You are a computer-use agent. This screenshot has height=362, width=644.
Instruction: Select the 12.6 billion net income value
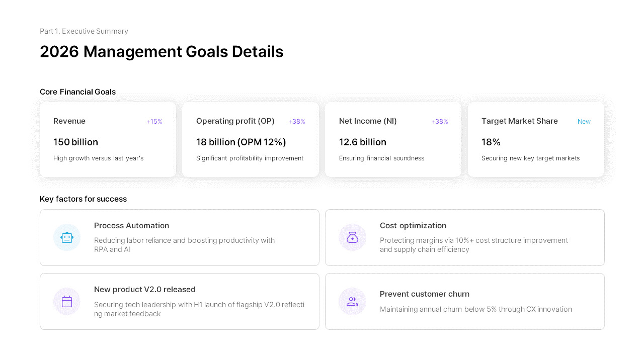pos(363,142)
